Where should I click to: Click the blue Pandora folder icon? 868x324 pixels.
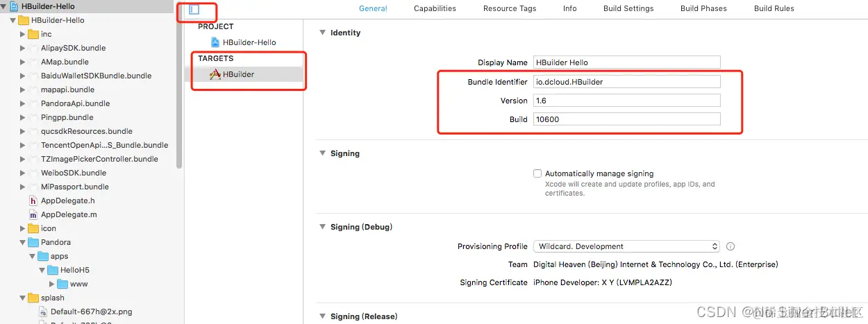tap(33, 242)
